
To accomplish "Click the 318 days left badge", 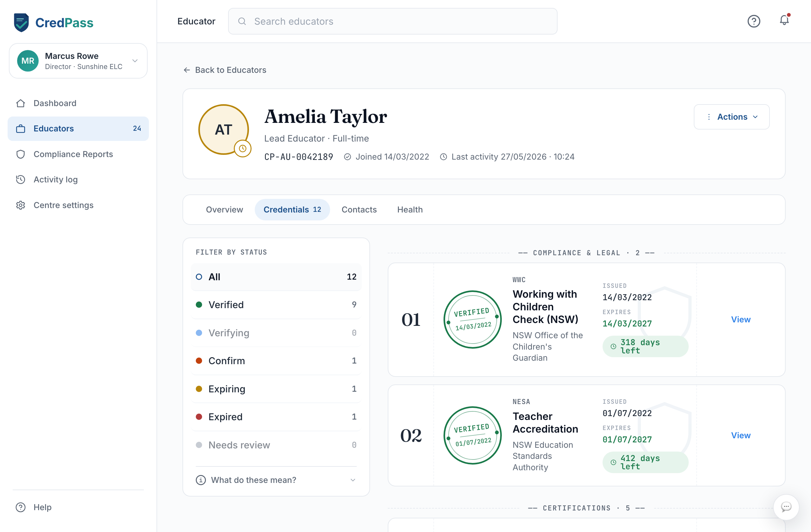I will coord(645,346).
